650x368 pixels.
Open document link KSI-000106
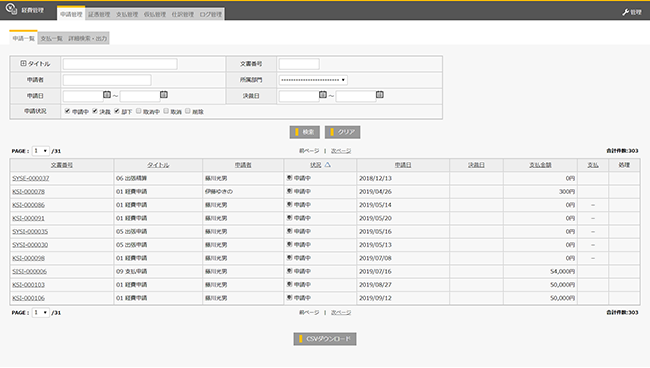pos(29,298)
